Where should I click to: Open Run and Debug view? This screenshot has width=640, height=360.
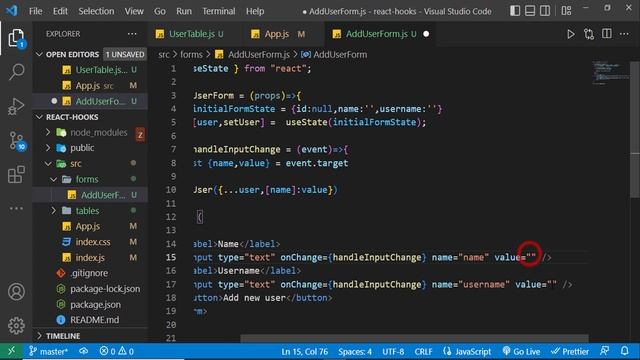pyautogui.click(x=16, y=106)
